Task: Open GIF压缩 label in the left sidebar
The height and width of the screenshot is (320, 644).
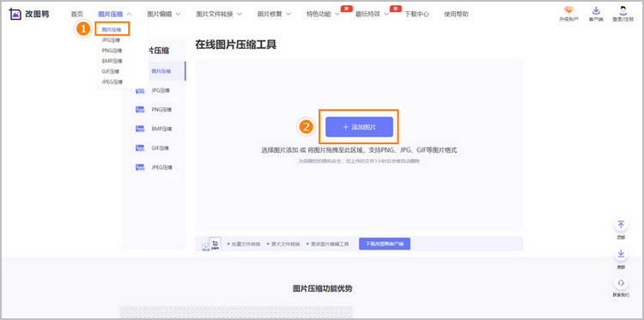Action: pyautogui.click(x=161, y=148)
